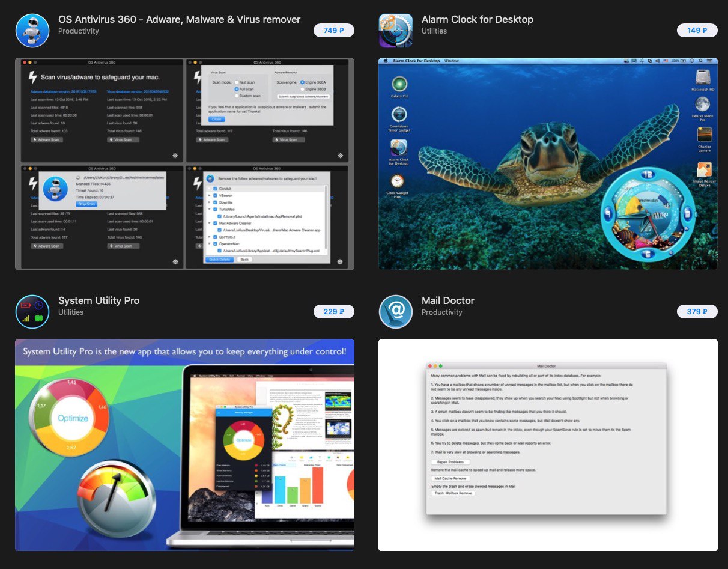Click the speedometer gauge in System Utility Pro banner
This screenshot has height=569, width=728.
click(x=116, y=500)
